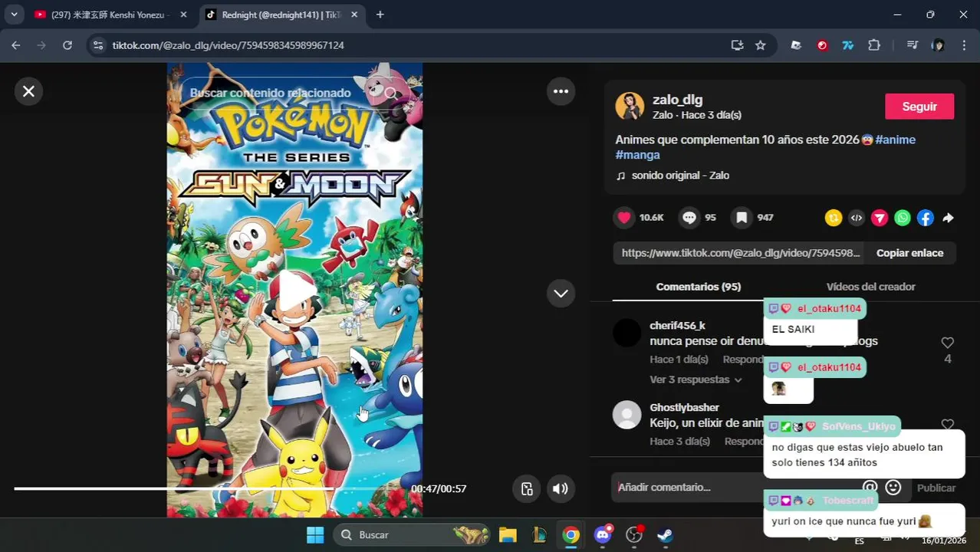This screenshot has height=552, width=980.
Task: Open zalo_dlg username link
Action: pos(677,100)
